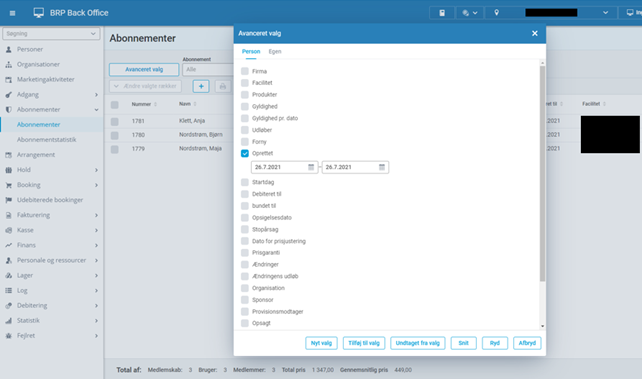Screen dimensions: 642x379
Task: Open the facility selector dropdown arrow
Action: click(605, 13)
